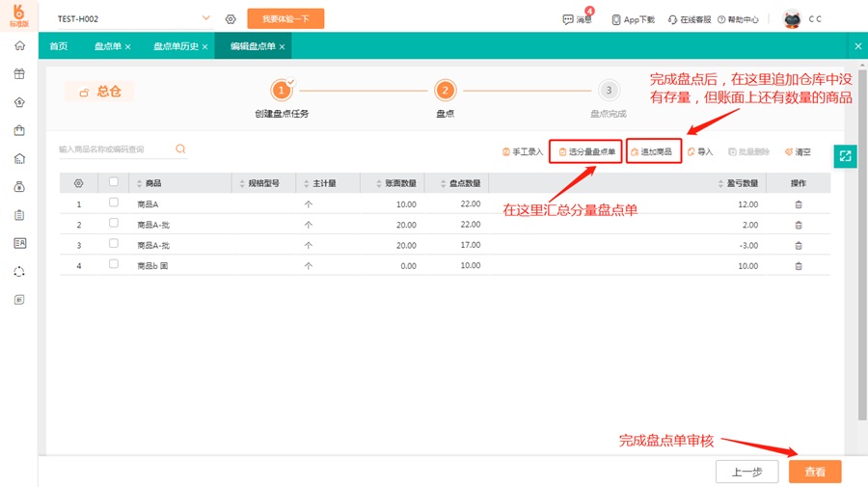Screen dimensions: 868x487
Task: Select the 编辑盘点单 tab
Action: [x=253, y=46]
